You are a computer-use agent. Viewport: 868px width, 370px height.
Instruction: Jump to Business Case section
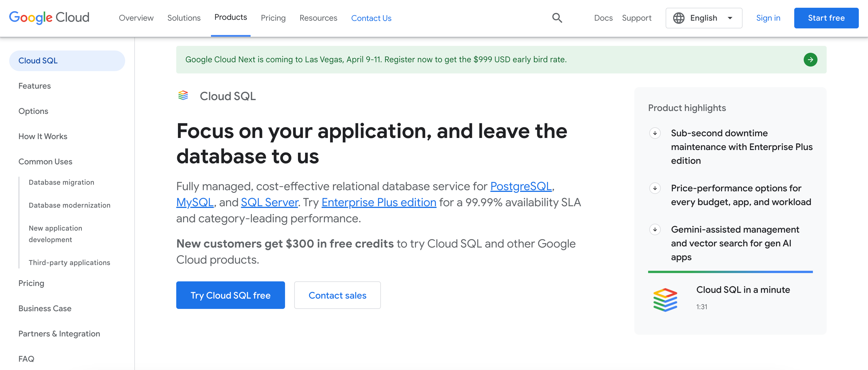coord(45,308)
